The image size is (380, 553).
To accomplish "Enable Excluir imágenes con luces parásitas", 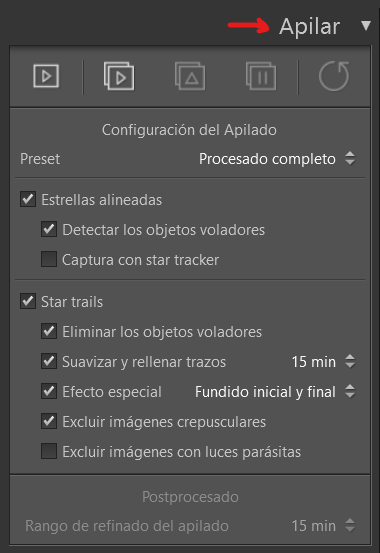I will click(x=49, y=451).
